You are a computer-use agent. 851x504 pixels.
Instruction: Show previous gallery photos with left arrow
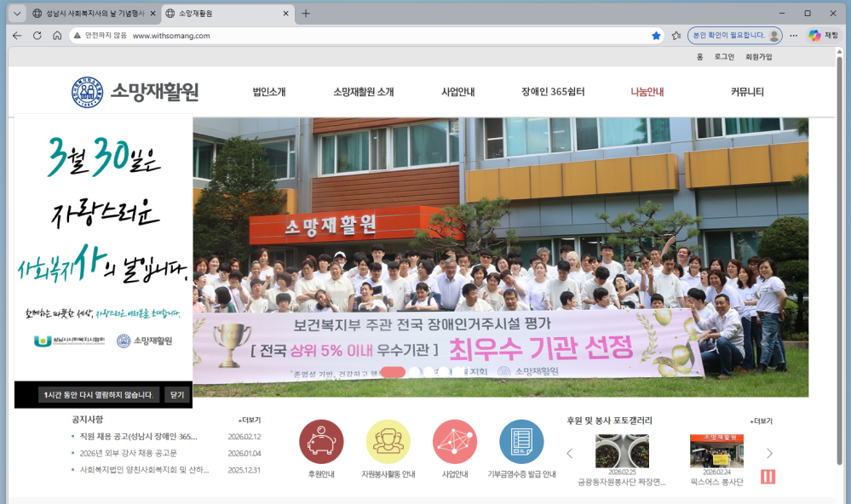pos(569,453)
